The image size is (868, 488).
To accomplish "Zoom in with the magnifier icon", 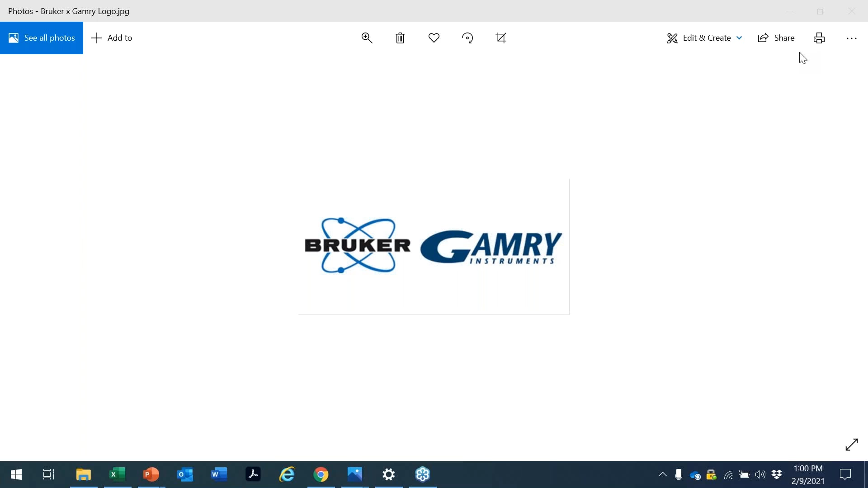I will 367,38.
